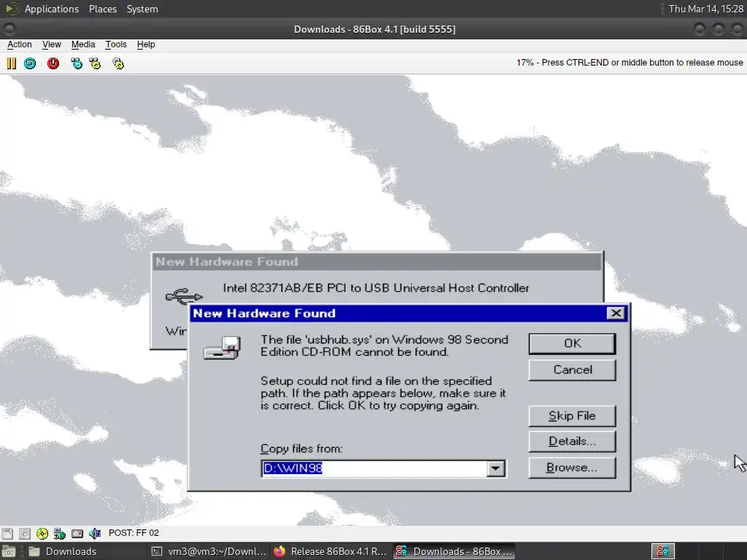Screen dimensions: 747x560
Task: Click the Applications menu logo icon
Action: pyautogui.click(x=12, y=9)
